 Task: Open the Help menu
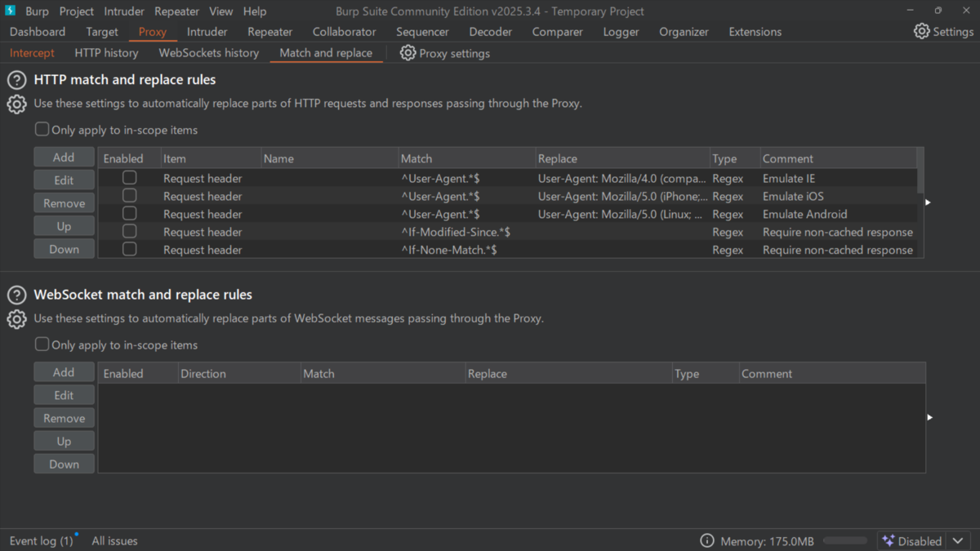[x=255, y=11]
